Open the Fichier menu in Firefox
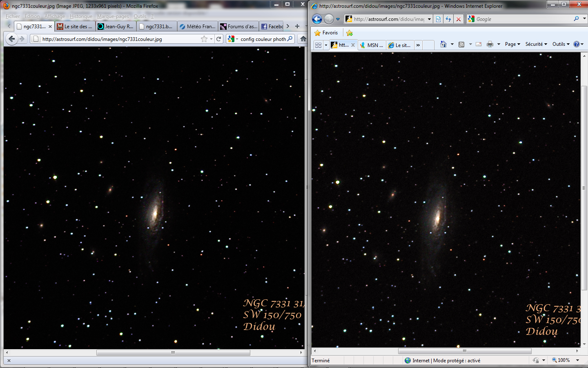The image size is (588, 368). point(13,16)
